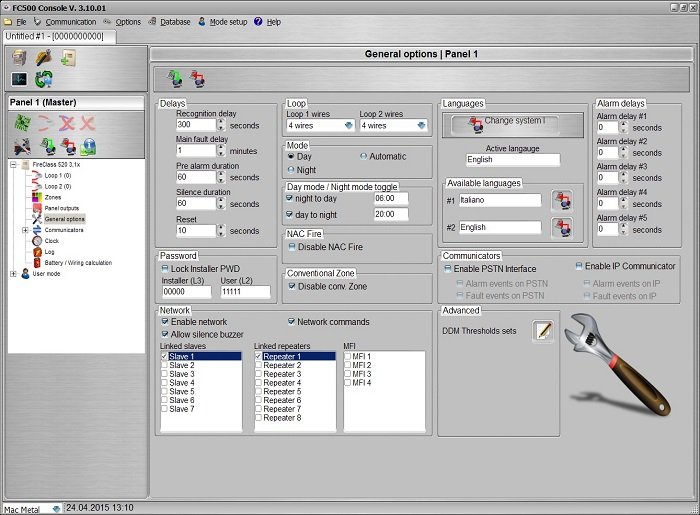Select Zones in the panel tree

tap(53, 197)
